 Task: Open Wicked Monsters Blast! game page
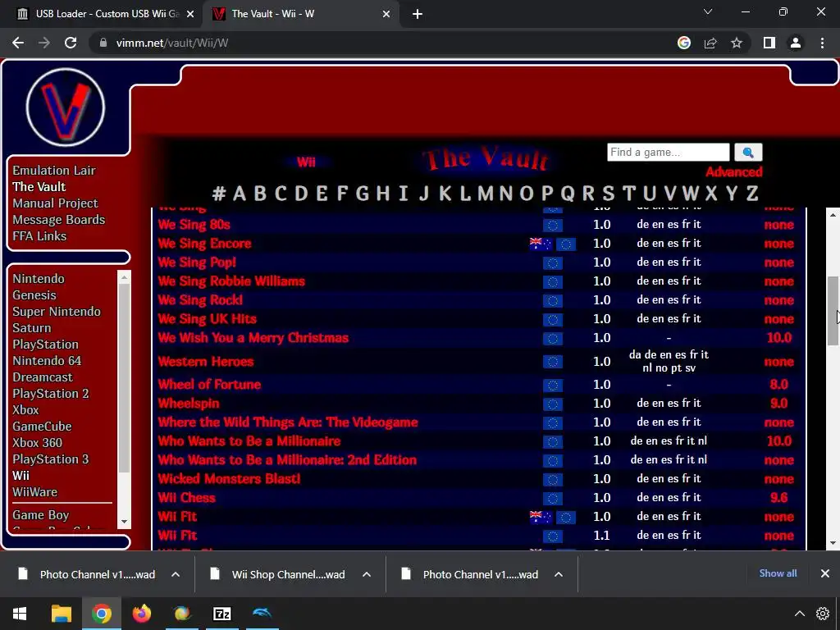tap(230, 479)
